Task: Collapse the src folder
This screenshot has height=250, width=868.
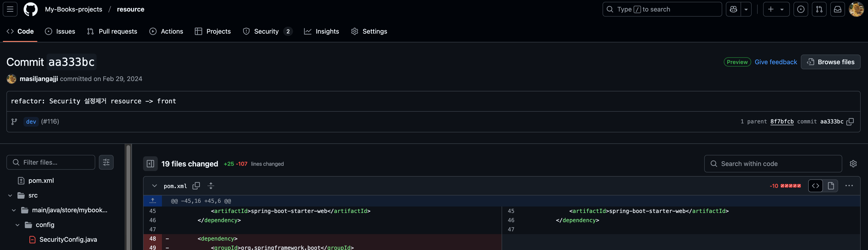Action: [x=10, y=195]
